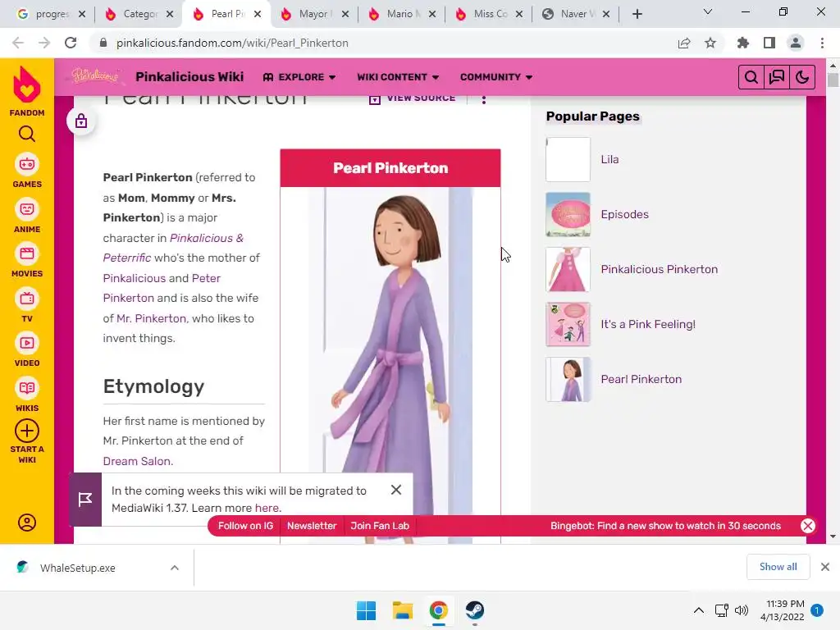Screen dimensions: 840x630
Task: Open the Games section icon
Action: 27,164
